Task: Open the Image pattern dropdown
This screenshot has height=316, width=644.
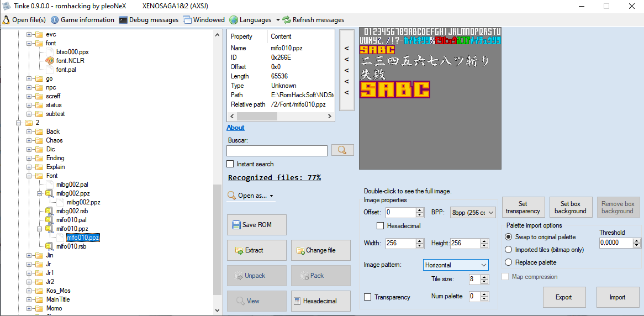Action: click(456, 265)
